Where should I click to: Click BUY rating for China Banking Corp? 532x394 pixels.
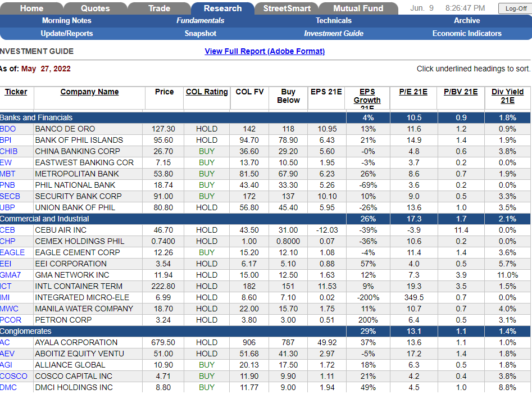[x=207, y=151]
